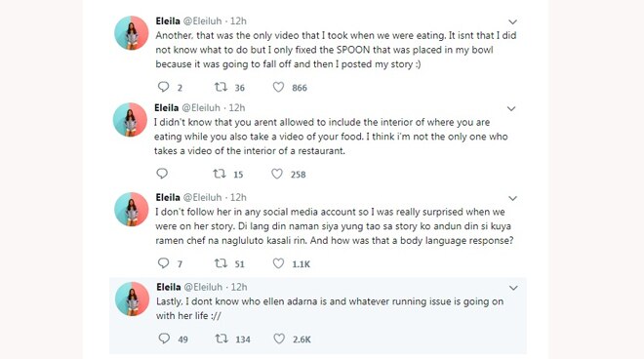Like the tweet with 258 likes

277,174
